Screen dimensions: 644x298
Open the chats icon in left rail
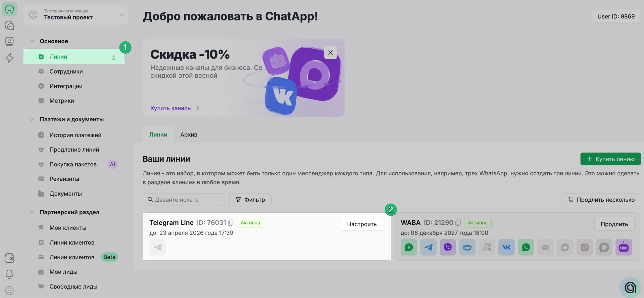[9, 26]
